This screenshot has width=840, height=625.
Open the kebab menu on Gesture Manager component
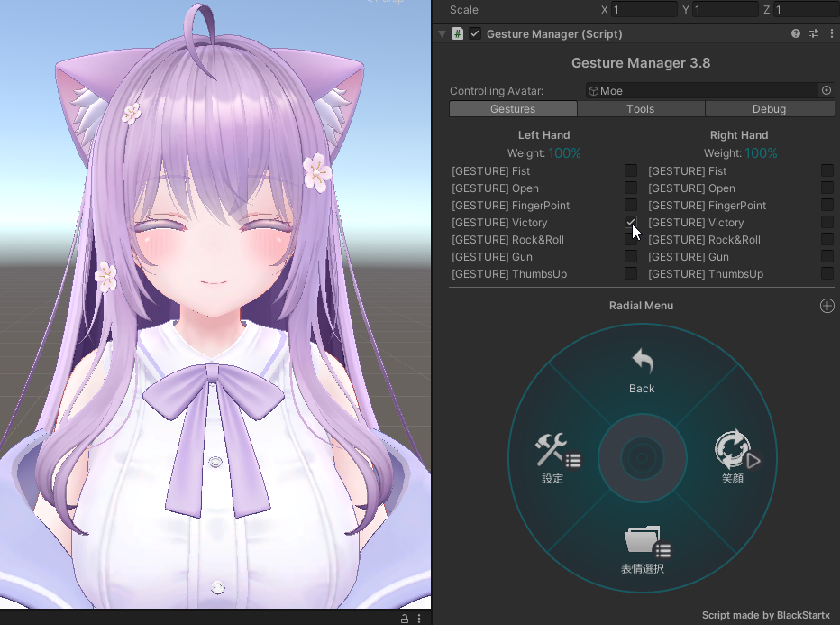[x=831, y=33]
